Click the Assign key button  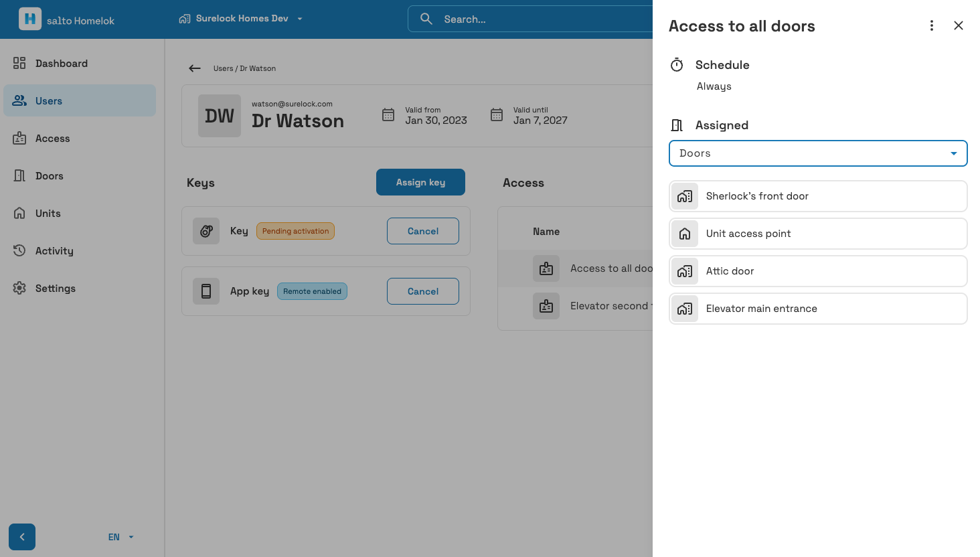(x=420, y=182)
